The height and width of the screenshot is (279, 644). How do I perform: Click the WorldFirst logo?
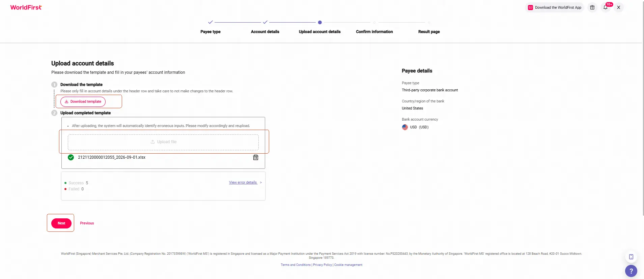[26, 7]
